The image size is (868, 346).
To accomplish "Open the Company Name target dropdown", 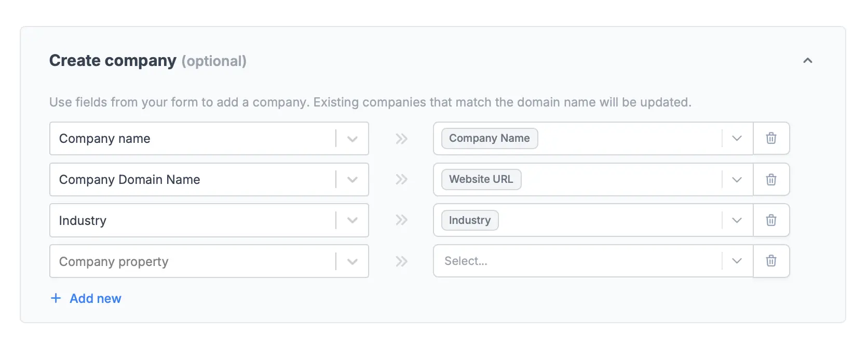I will (737, 138).
